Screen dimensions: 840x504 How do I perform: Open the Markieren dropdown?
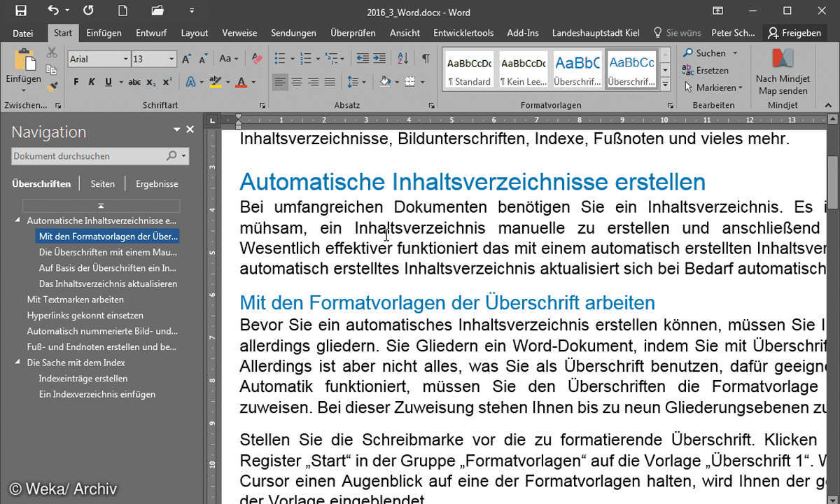click(713, 87)
